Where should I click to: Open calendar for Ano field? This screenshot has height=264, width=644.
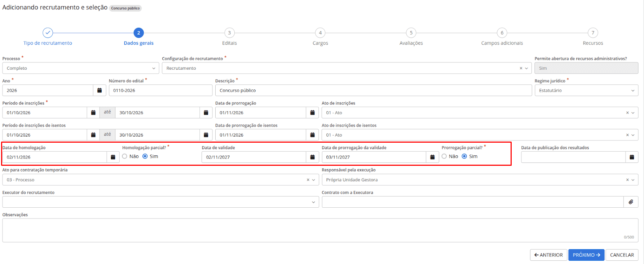coord(100,90)
